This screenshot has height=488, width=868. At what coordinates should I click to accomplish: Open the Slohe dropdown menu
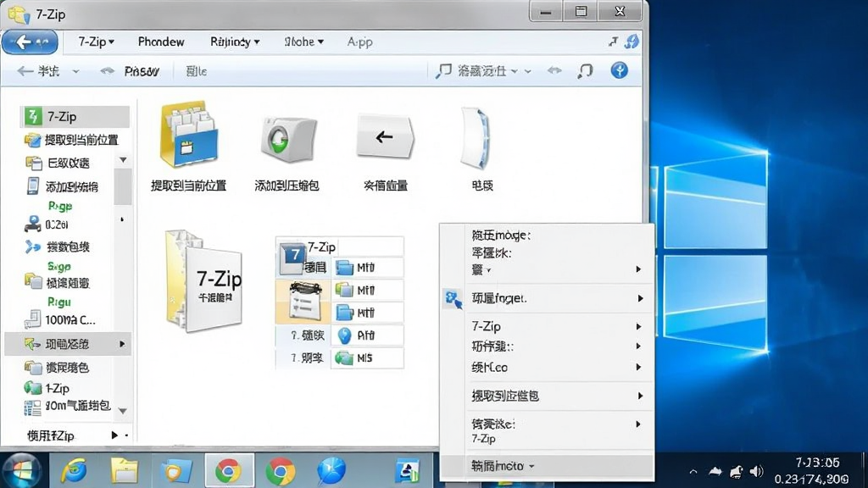pos(304,42)
